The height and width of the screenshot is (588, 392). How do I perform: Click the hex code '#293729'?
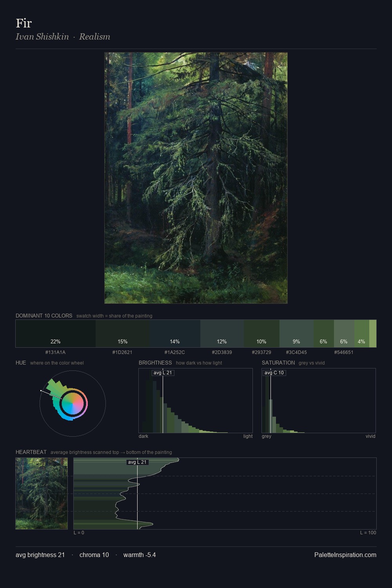[x=261, y=352]
